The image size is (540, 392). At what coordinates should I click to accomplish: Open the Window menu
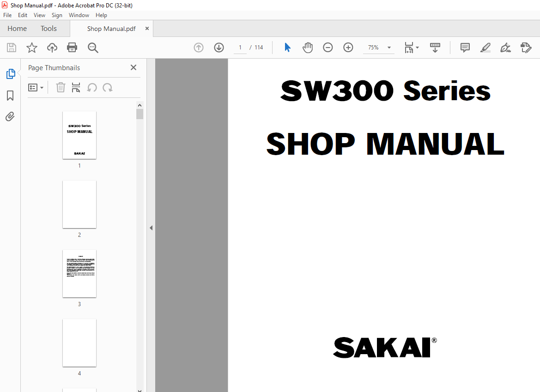tap(79, 15)
